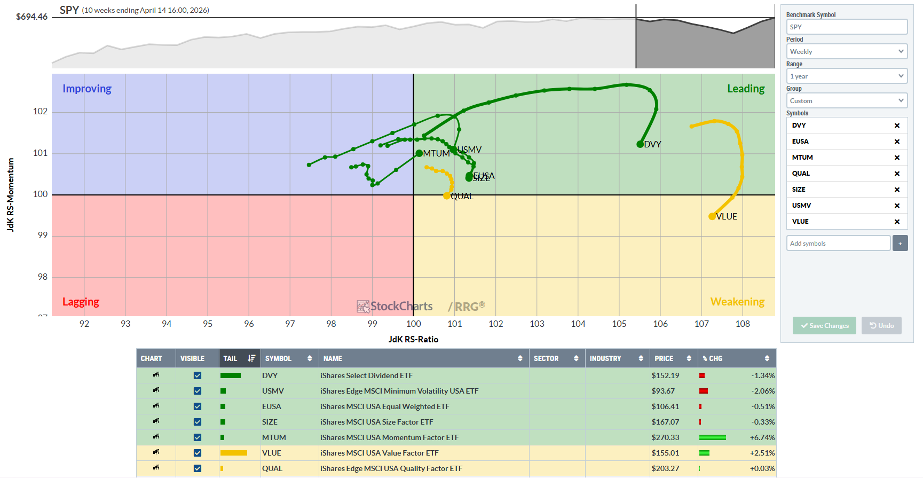Open chart icon in VLUE row
Image resolution: width=924 pixels, height=478 pixels.
tap(156, 453)
